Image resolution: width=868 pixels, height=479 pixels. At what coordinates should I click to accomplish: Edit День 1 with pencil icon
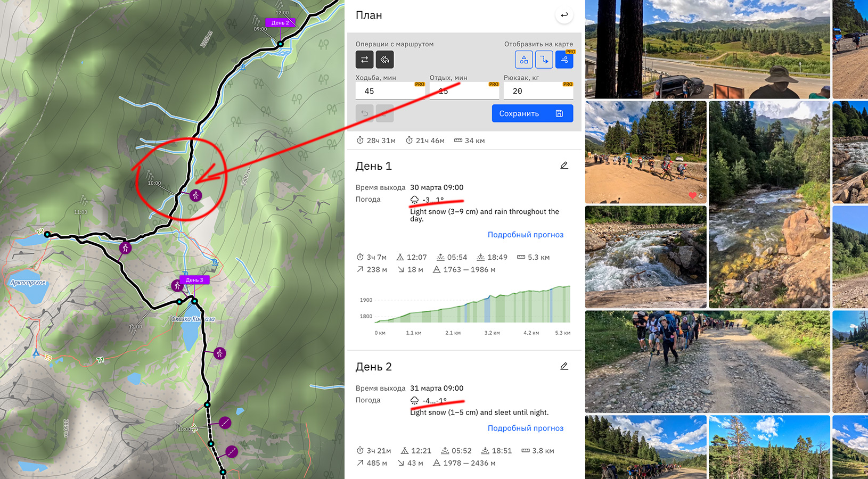[x=564, y=166]
